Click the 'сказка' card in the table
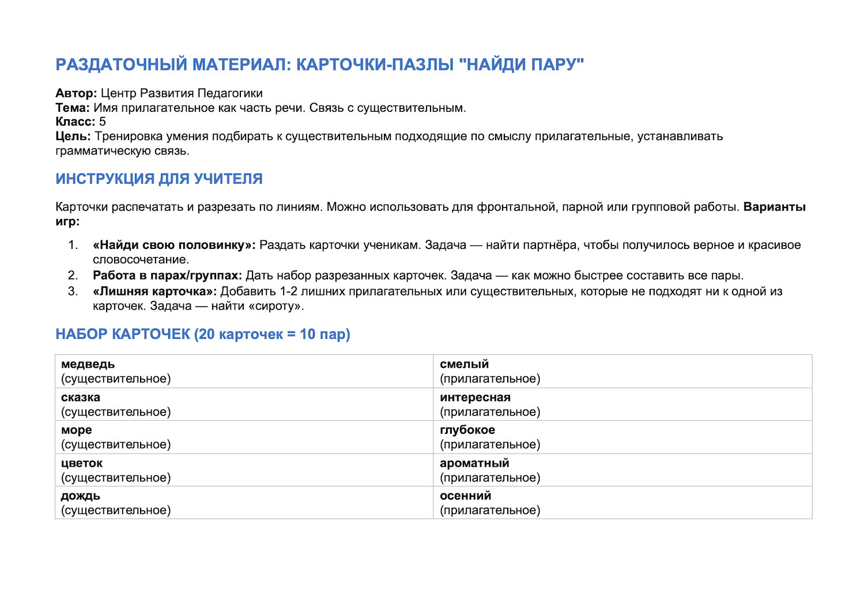The height and width of the screenshot is (597, 868). coord(244,404)
